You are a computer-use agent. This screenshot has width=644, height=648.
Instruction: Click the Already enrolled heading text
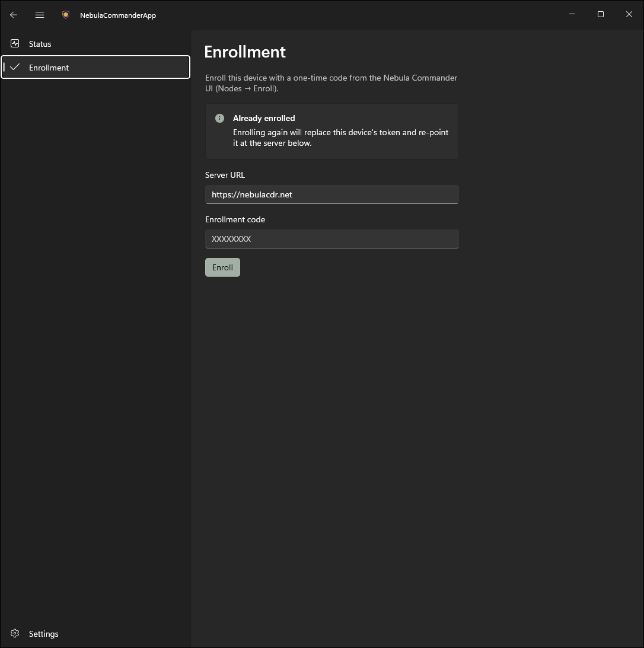tap(264, 118)
